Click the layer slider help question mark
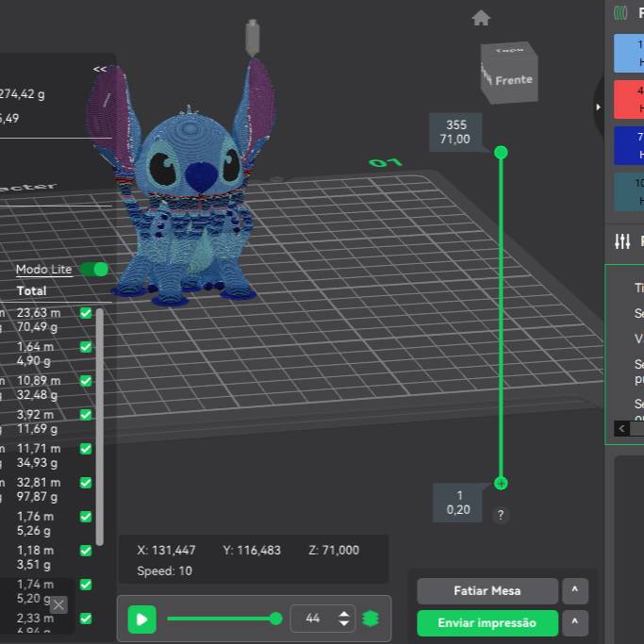The width and height of the screenshot is (644, 644). tap(501, 515)
